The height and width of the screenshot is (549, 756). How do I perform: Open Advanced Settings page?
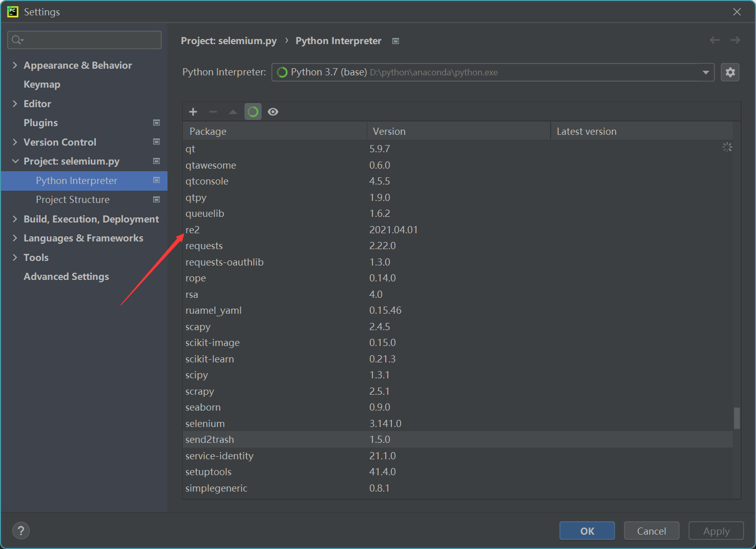point(66,276)
